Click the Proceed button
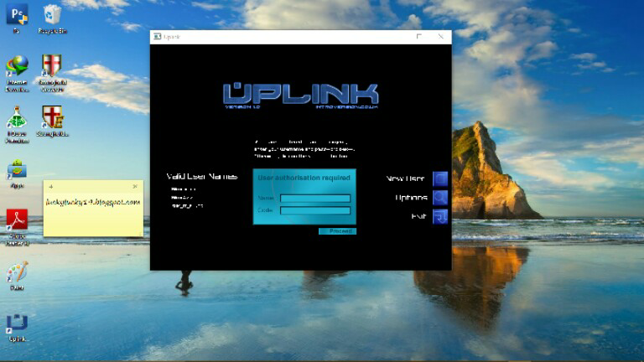The image size is (644, 362). point(337,231)
